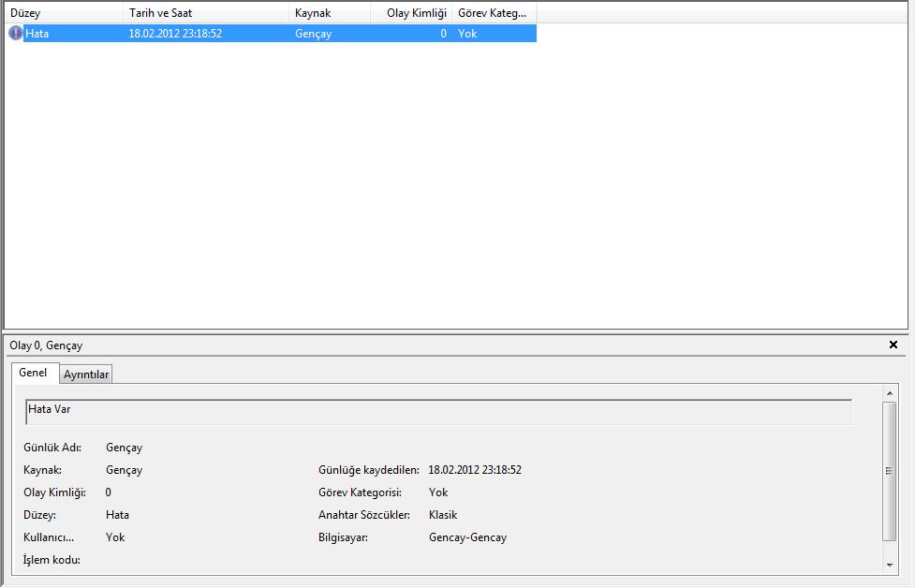
Task: Click the Anahtar Sözcükler value Klasik
Action: tap(443, 515)
